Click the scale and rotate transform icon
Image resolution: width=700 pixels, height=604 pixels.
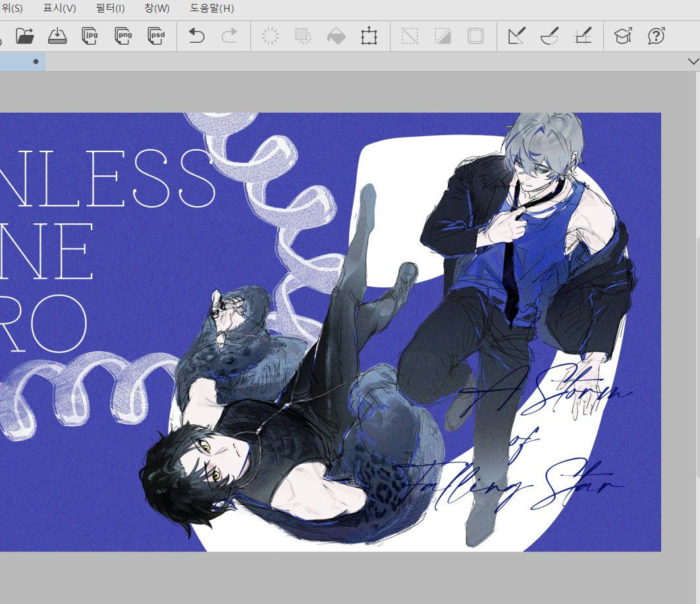(x=369, y=36)
